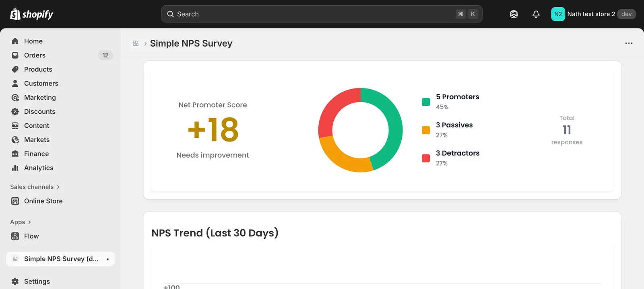This screenshot has height=289, width=644.
Task: Click the Analytics bar chart icon
Action: click(15, 168)
